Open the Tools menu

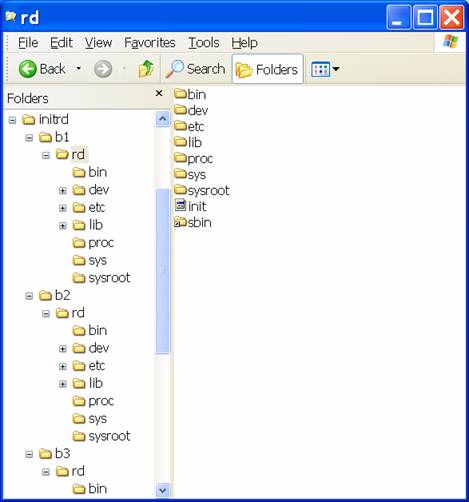[x=204, y=43]
